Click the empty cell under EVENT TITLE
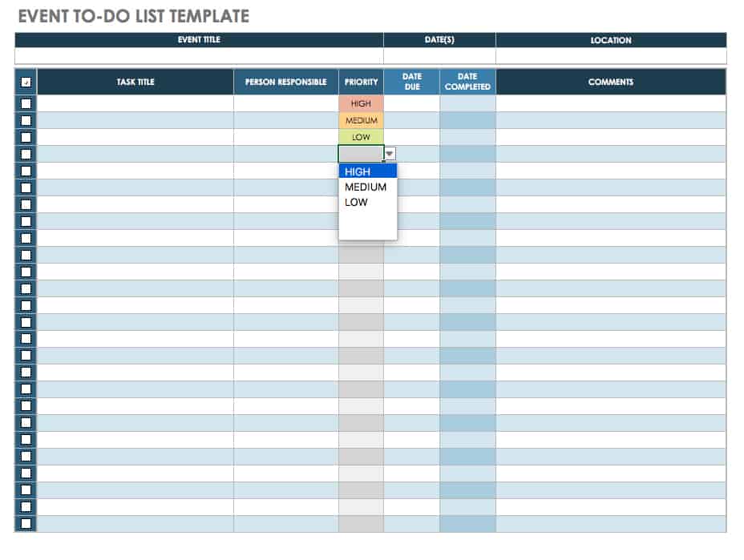Image resolution: width=744 pixels, height=560 pixels. [x=199, y=55]
